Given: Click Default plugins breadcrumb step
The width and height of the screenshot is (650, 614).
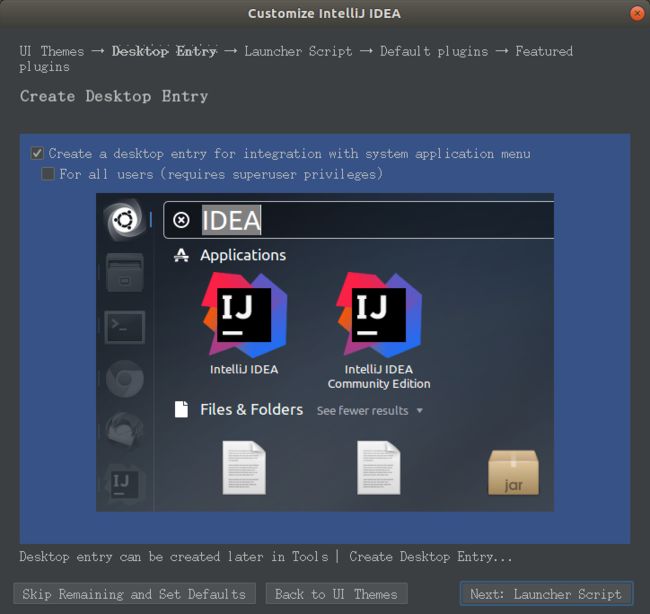Looking at the screenshot, I should (434, 51).
